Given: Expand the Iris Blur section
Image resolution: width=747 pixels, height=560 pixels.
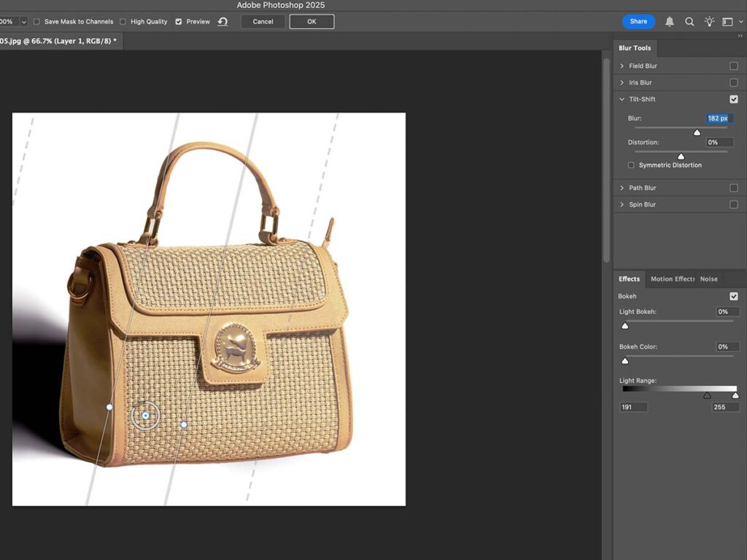Looking at the screenshot, I should tap(622, 82).
